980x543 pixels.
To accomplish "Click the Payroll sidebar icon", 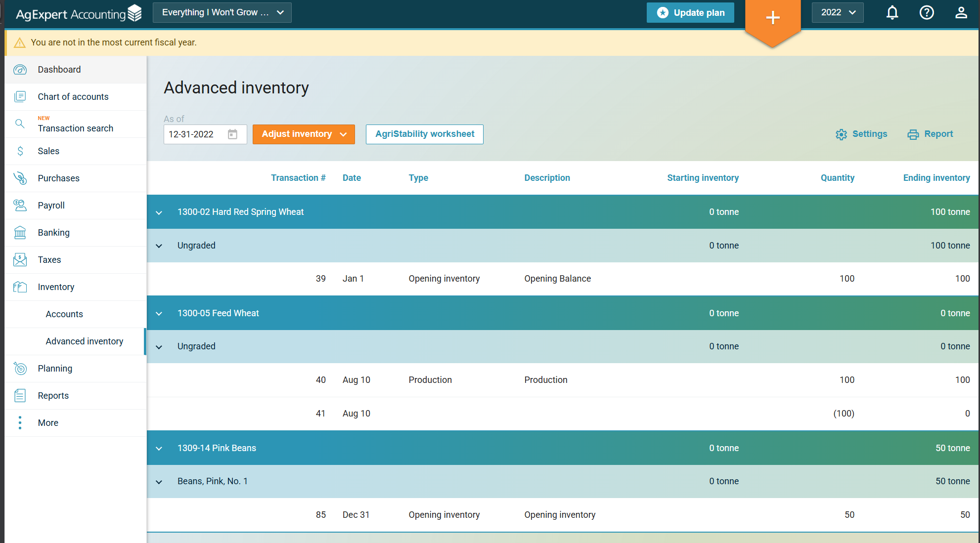I will (x=20, y=206).
